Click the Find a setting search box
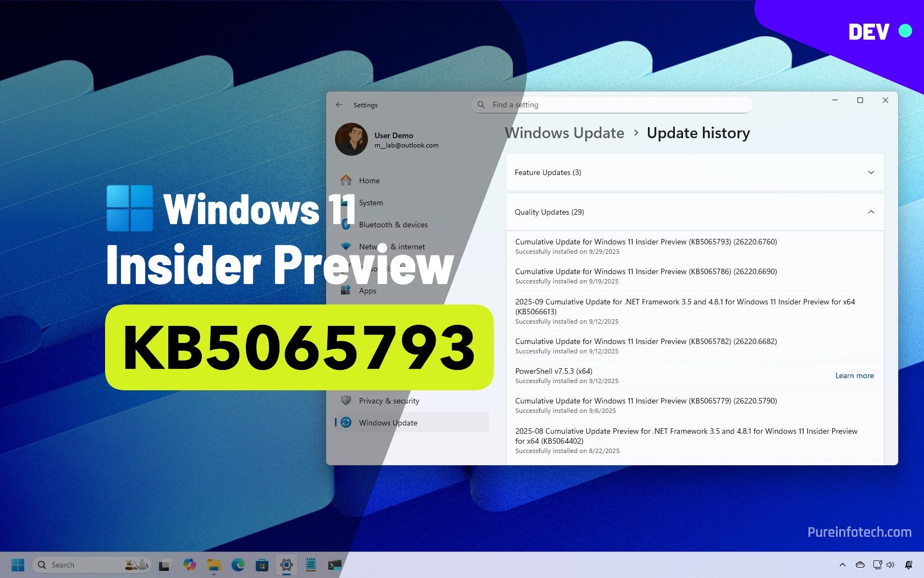924x578 pixels. coord(612,105)
